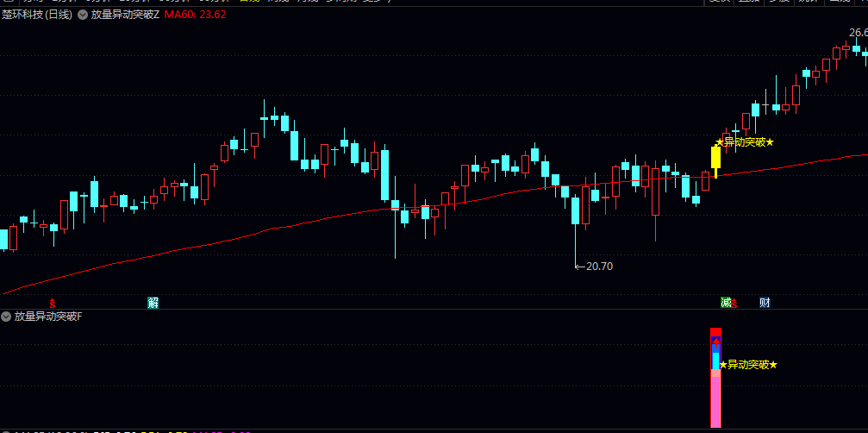The width and height of the screenshot is (868, 433).
Task: Click the 20.70 low price label
Action: (x=599, y=267)
